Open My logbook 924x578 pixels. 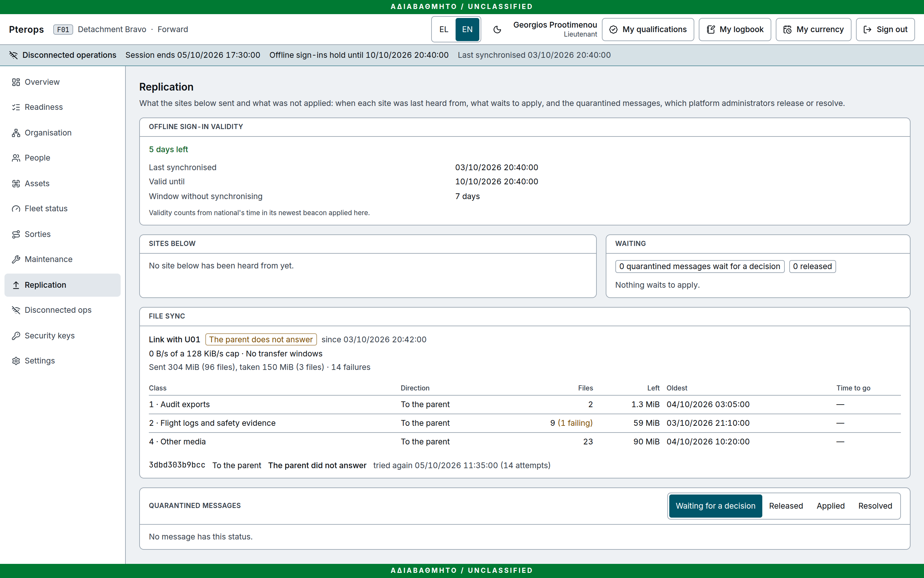point(735,30)
